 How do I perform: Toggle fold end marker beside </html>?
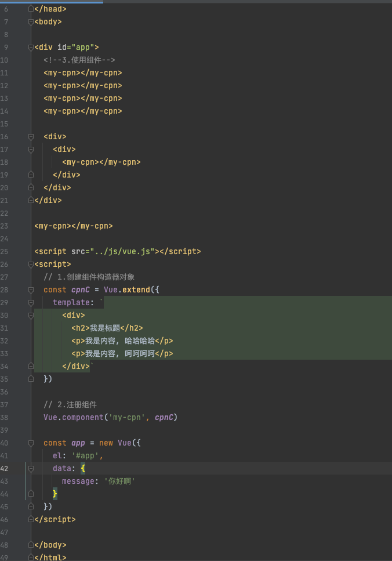[x=31, y=558]
